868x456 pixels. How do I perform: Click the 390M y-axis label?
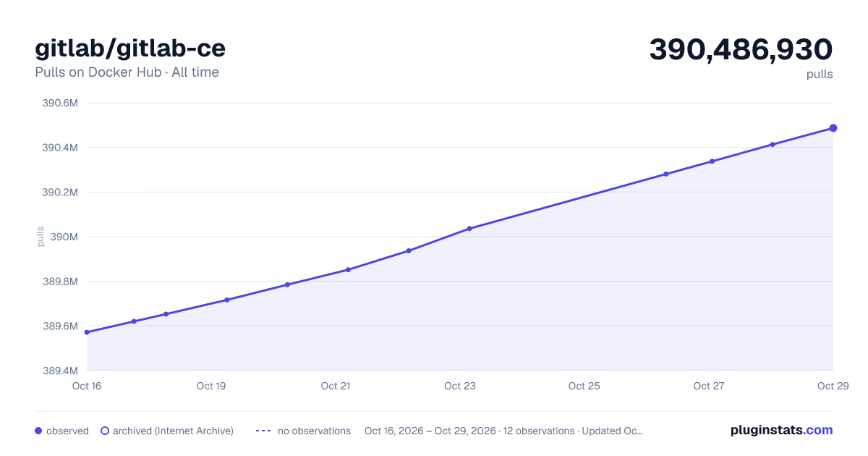tap(64, 237)
